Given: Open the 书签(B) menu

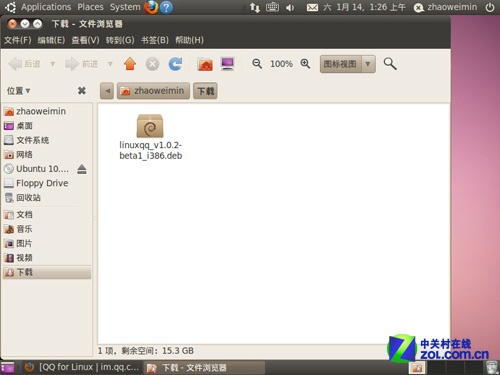Looking at the screenshot, I should tap(155, 40).
